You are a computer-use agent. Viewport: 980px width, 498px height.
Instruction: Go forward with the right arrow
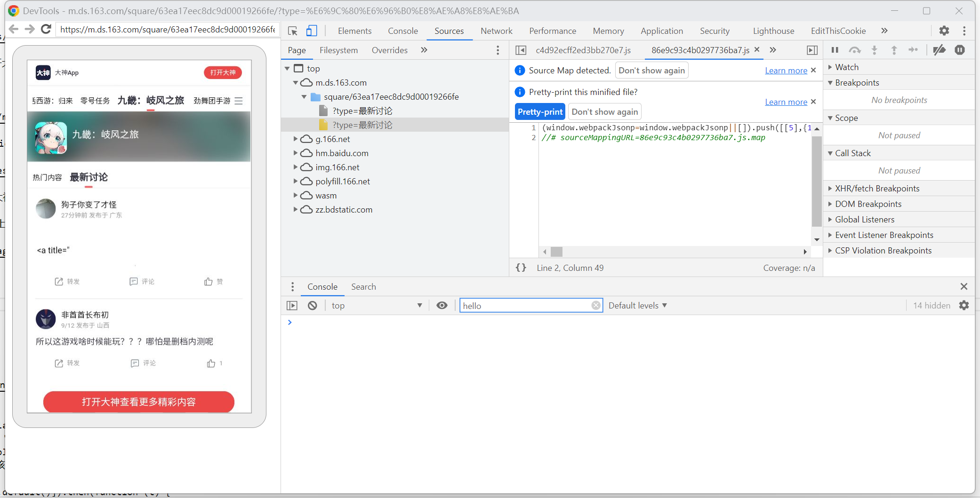click(29, 29)
